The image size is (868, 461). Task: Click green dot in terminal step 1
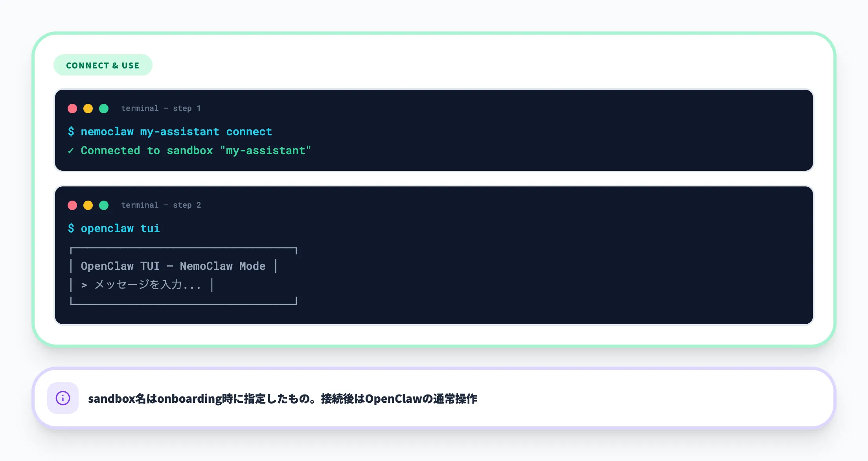pos(104,109)
